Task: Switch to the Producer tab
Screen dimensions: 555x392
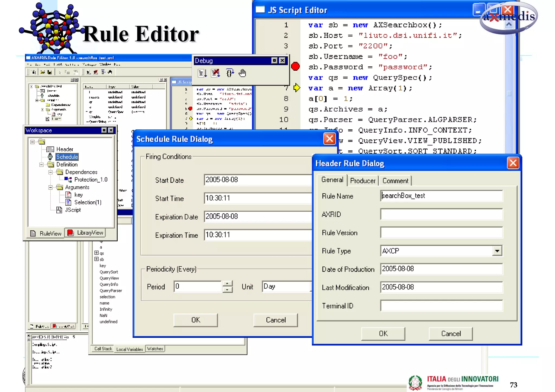Action: click(x=363, y=181)
